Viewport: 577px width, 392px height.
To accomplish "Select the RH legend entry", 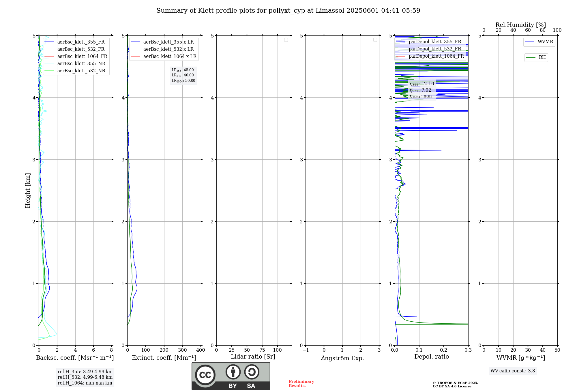I will pyautogui.click(x=536, y=57).
